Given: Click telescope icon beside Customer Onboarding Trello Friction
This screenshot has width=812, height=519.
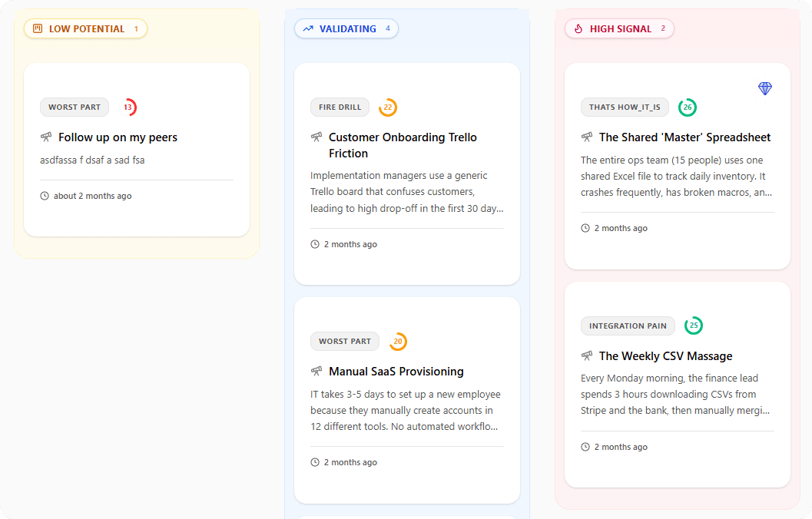Looking at the screenshot, I should tap(317, 137).
